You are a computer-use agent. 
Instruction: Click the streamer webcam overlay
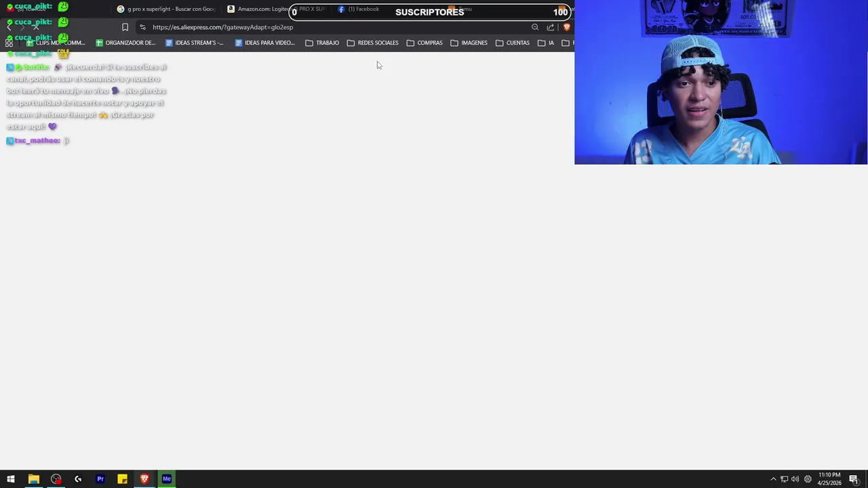click(x=721, y=82)
